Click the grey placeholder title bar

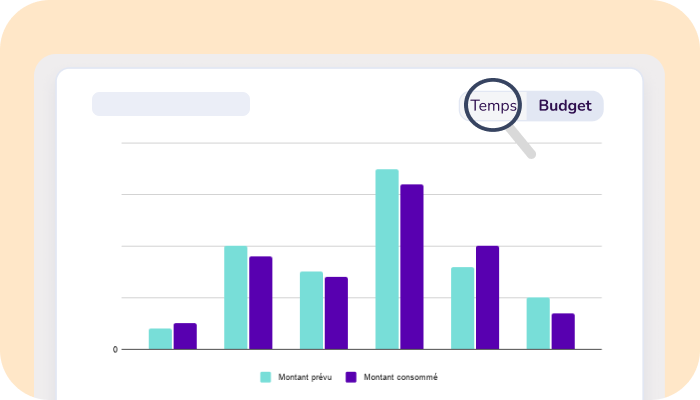171,104
